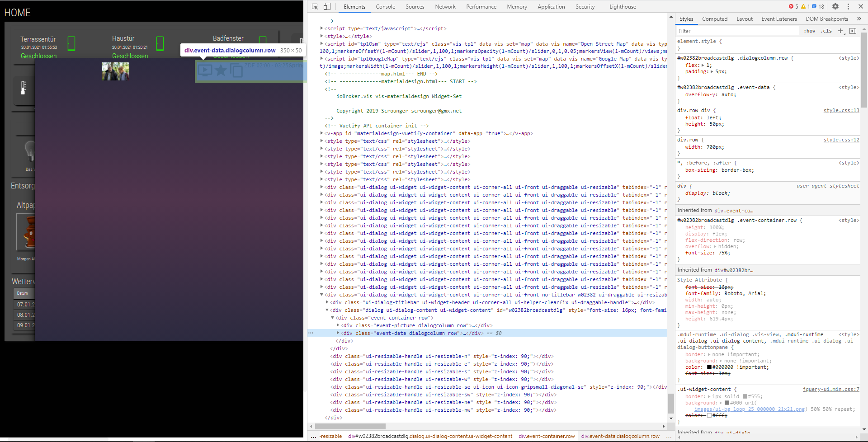The width and height of the screenshot is (868, 442).
Task: Activate the inspect element picker icon
Action: tap(315, 6)
